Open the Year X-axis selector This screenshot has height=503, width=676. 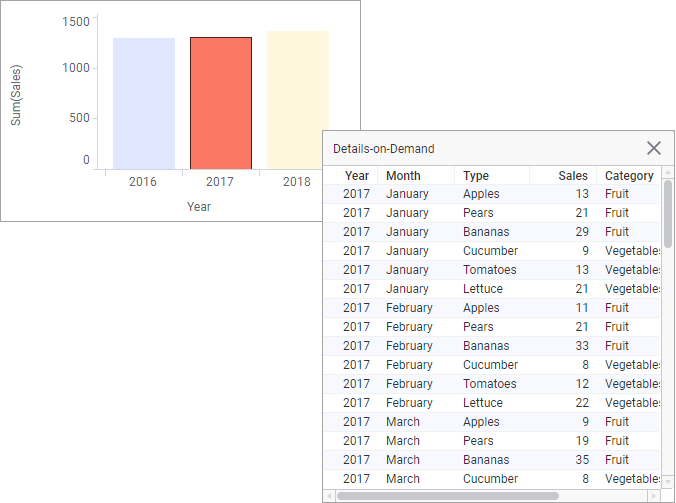click(199, 206)
